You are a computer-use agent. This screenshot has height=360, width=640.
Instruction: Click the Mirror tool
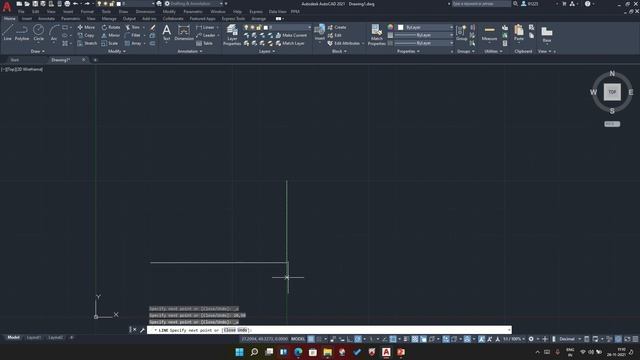(x=111, y=36)
